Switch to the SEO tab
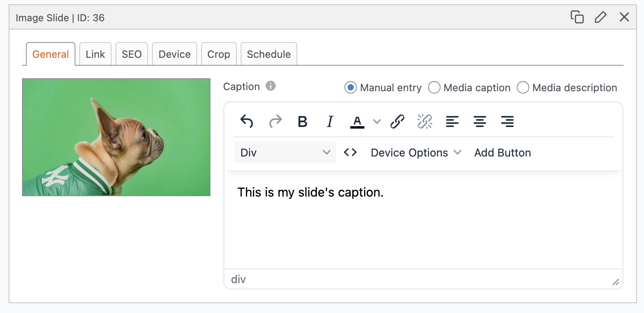Screen dimensions: 644x313 tap(132, 54)
